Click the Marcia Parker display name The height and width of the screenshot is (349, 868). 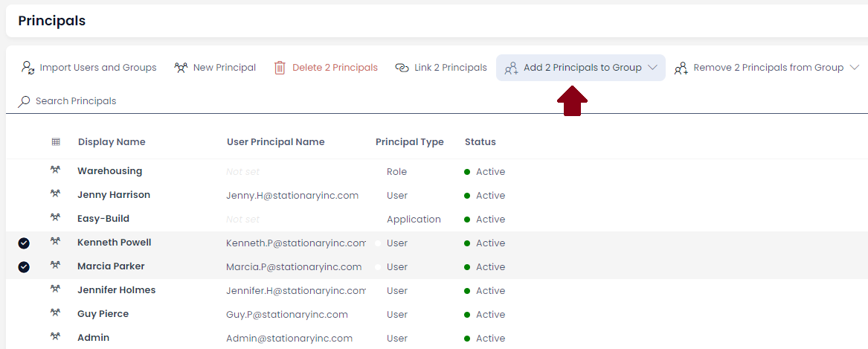(x=111, y=266)
